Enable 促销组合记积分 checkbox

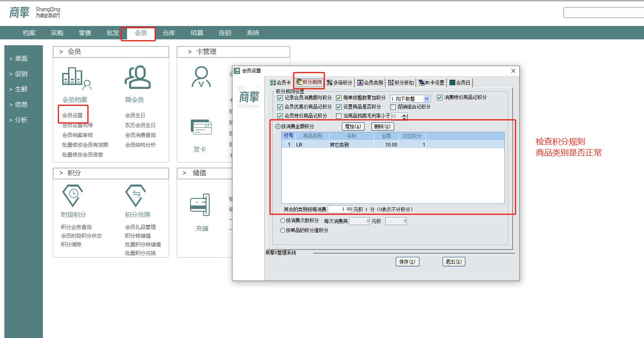pos(393,107)
